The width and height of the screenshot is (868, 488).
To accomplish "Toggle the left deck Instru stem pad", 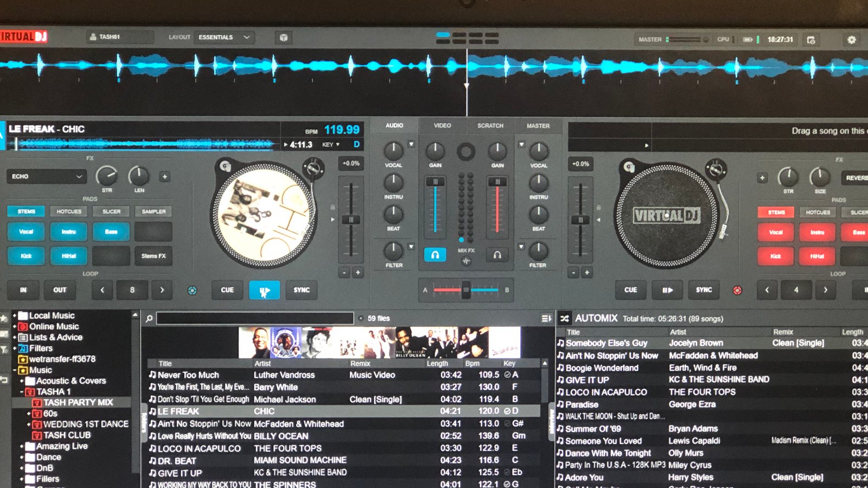I will click(68, 232).
